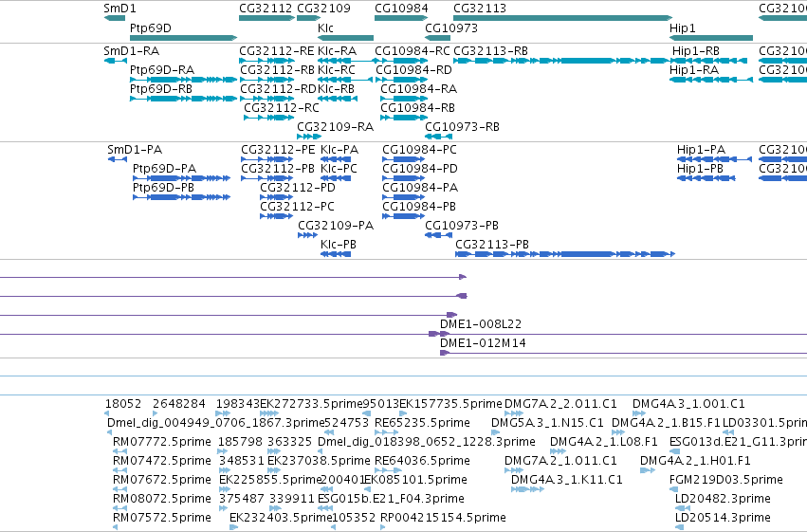Select transcript label CG32112-RC

pyautogui.click(x=282, y=107)
